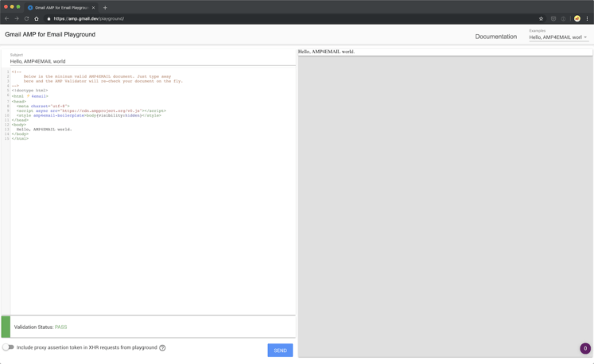Click the browser forward arrow
Viewport: 594px width, 364px height.
(x=16, y=18)
